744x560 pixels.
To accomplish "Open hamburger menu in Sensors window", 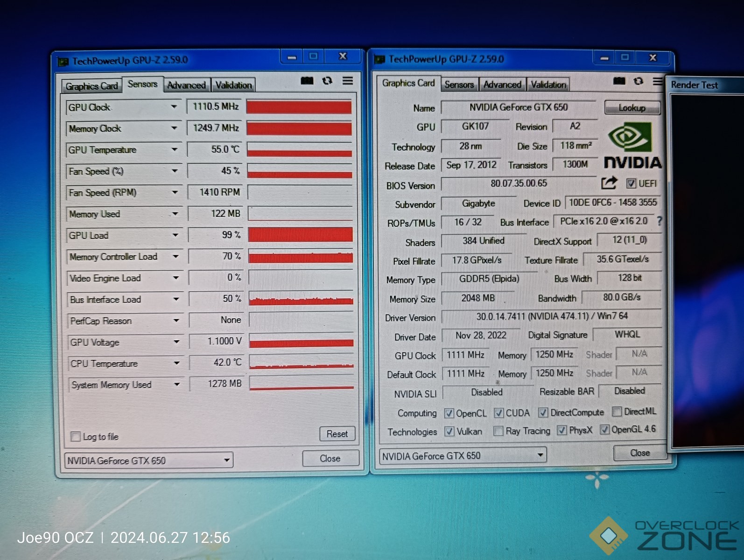I will [348, 81].
